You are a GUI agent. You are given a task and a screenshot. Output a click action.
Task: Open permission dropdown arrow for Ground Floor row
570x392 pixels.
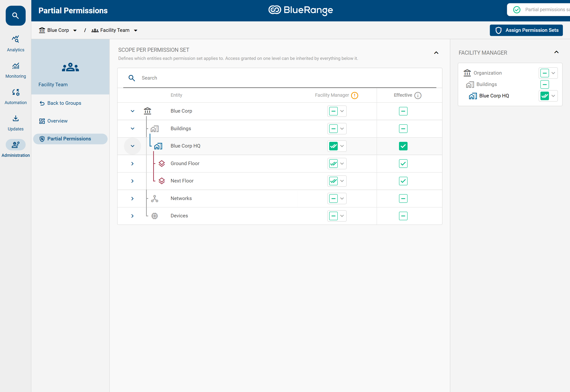point(342,164)
